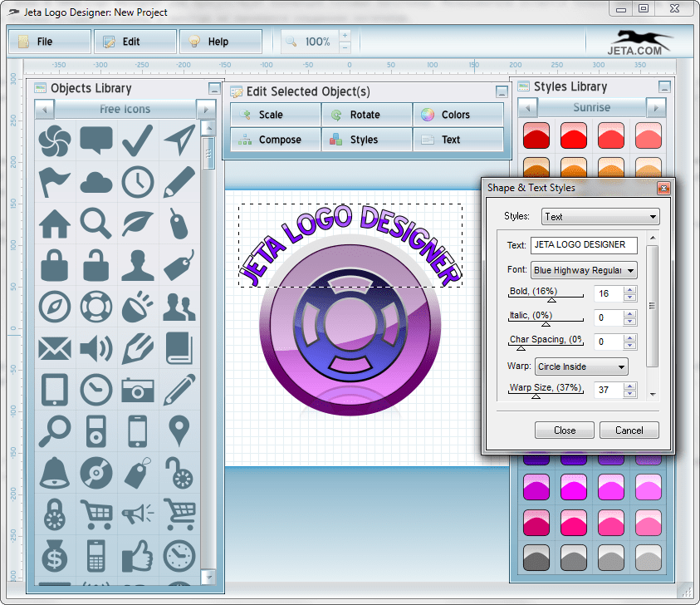The width and height of the screenshot is (700, 605).
Task: Click the Text tool button
Action: click(x=458, y=140)
